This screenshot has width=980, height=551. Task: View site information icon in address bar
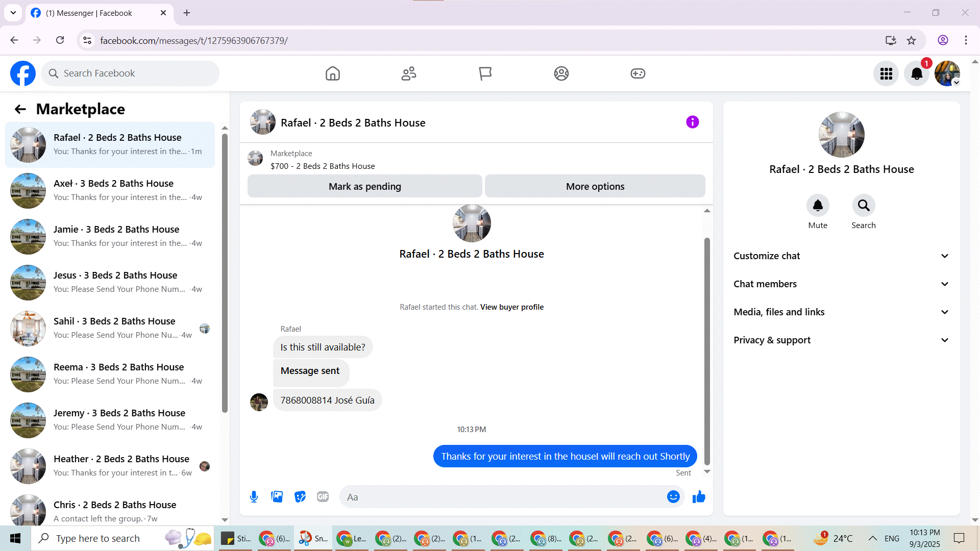coord(87,40)
